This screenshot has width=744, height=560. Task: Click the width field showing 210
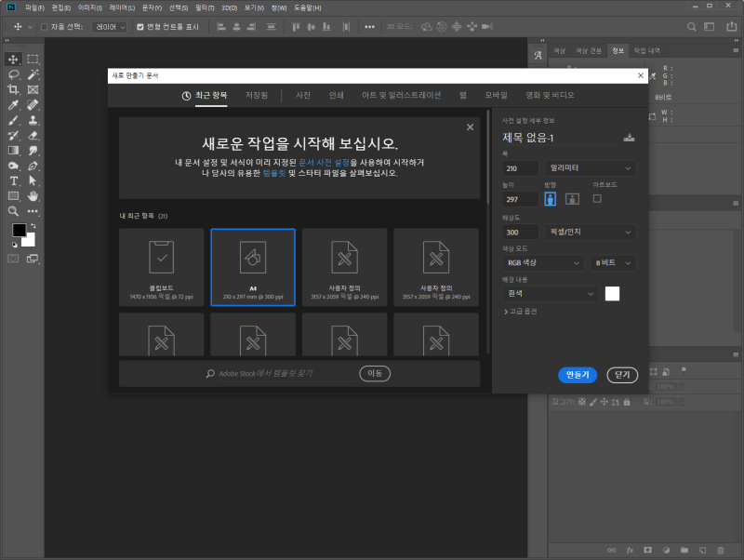(x=521, y=168)
